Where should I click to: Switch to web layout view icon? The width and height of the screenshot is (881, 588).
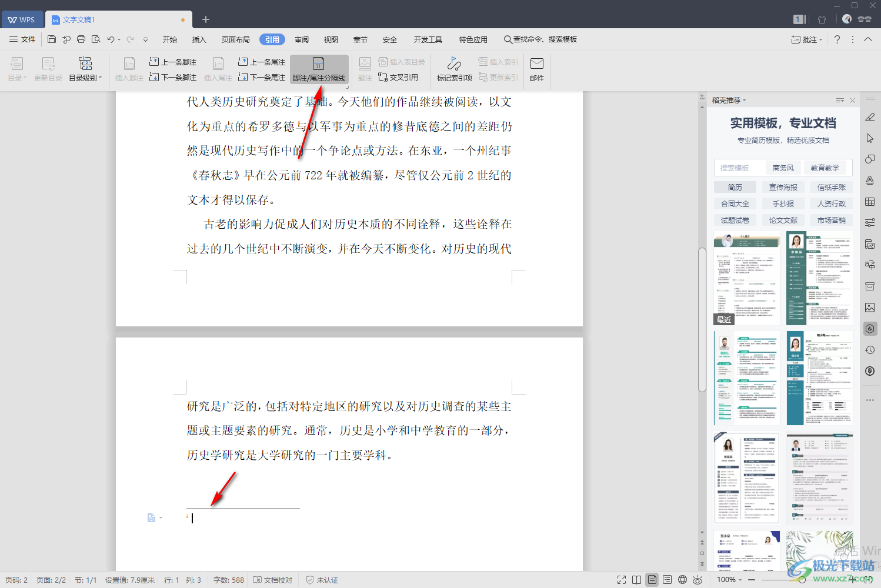682,580
